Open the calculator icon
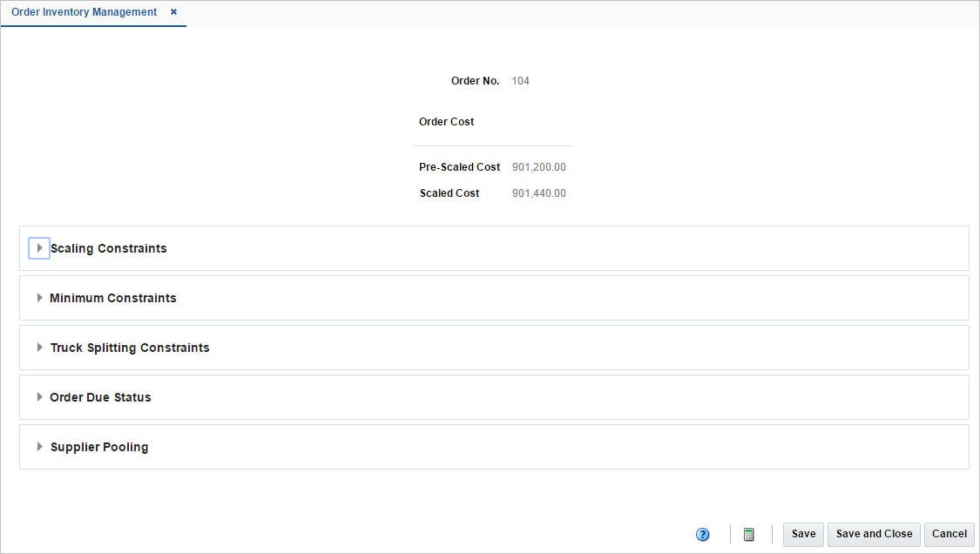Screen dimensions: 980x554 point(748,534)
